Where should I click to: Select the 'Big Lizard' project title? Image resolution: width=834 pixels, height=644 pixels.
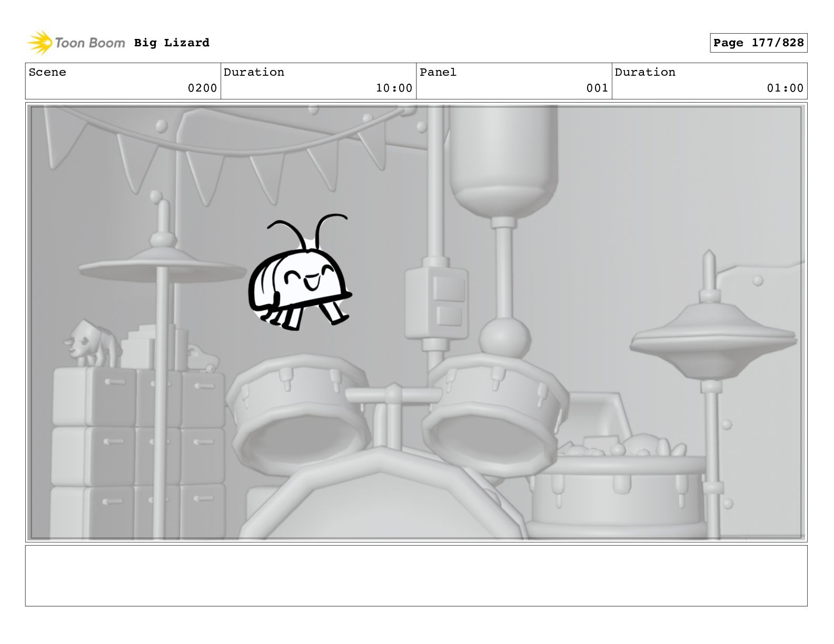pos(172,43)
